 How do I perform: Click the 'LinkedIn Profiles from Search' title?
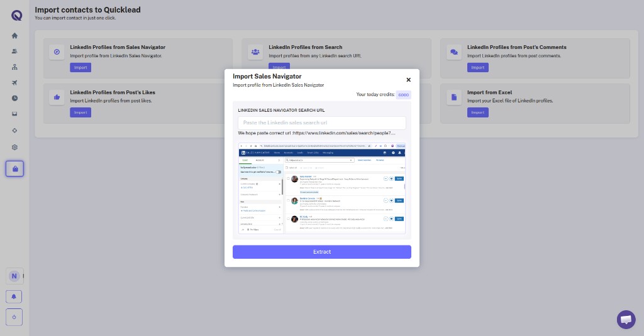[306, 47]
